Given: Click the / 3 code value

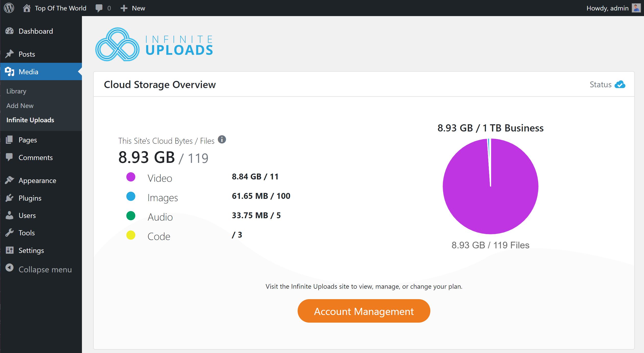Looking at the screenshot, I should [x=237, y=235].
